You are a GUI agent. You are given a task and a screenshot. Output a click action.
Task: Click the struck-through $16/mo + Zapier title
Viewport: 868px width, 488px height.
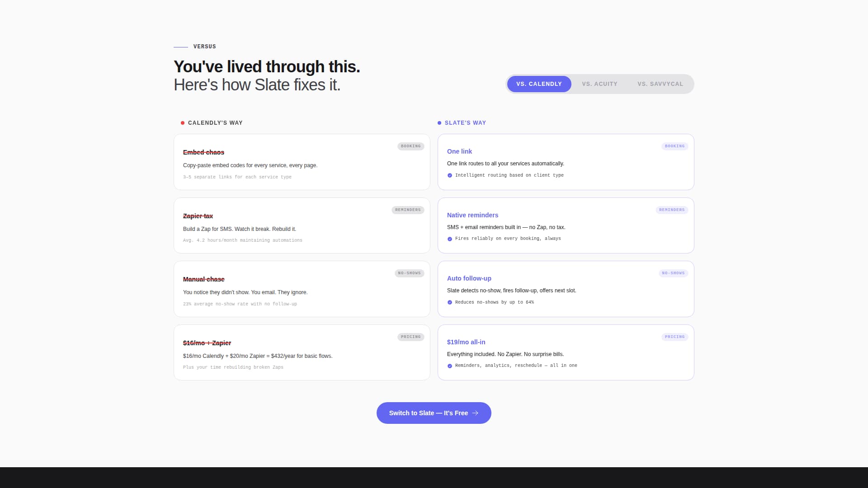click(207, 343)
